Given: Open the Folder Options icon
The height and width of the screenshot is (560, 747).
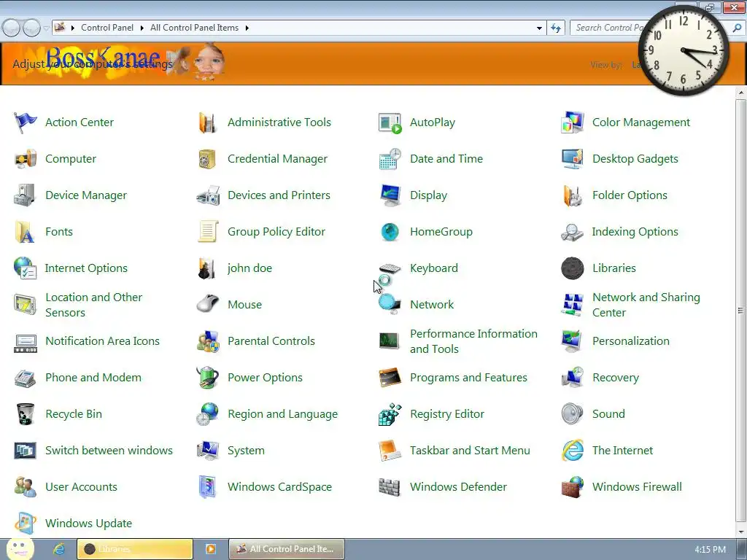Looking at the screenshot, I should [x=572, y=195].
